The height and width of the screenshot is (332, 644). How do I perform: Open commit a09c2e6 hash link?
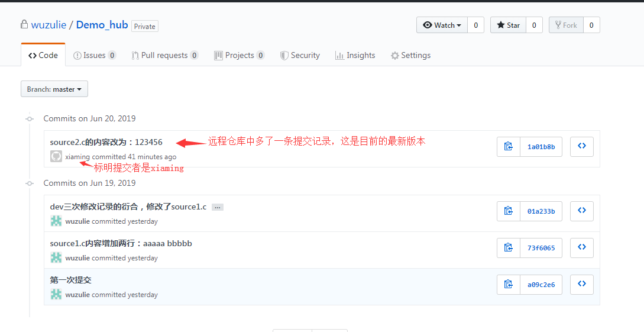pyautogui.click(x=541, y=284)
